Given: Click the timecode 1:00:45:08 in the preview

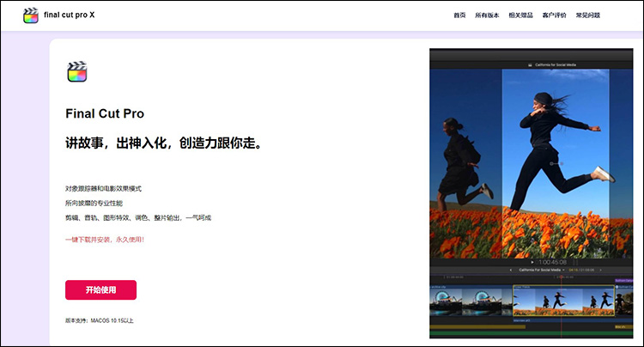Looking at the screenshot, I should tap(552, 262).
